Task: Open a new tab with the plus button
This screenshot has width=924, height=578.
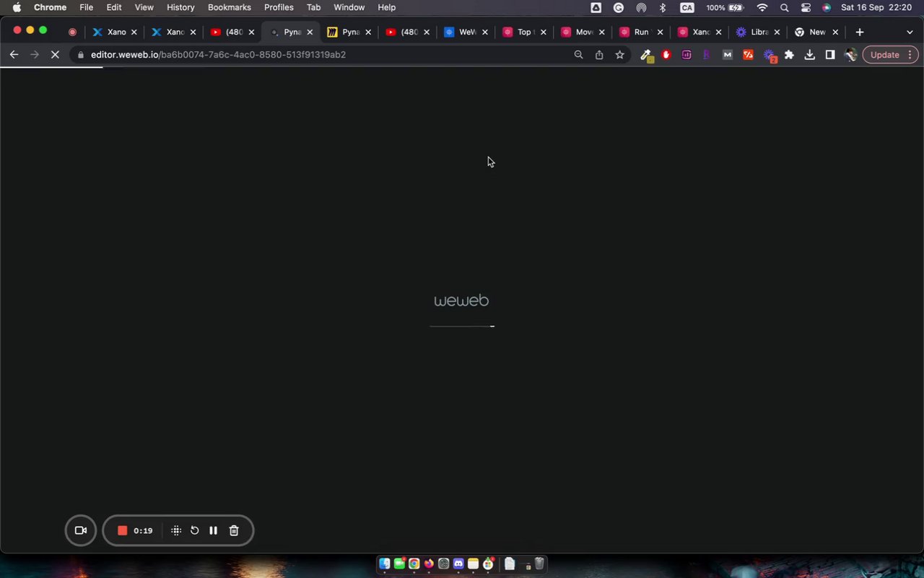Action: 859,32
